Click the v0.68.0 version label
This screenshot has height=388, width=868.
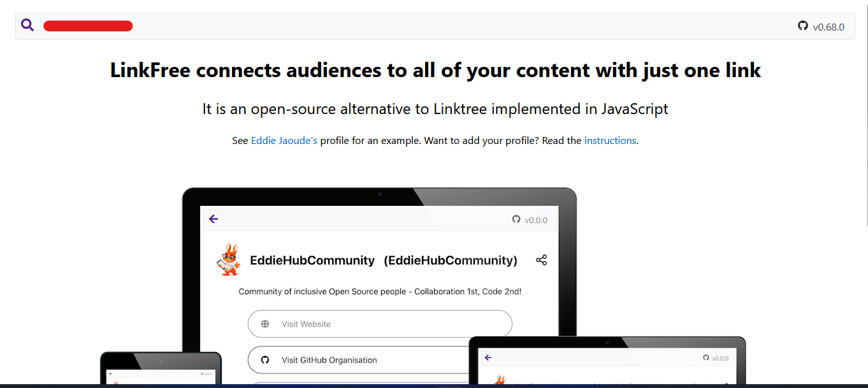click(x=828, y=27)
